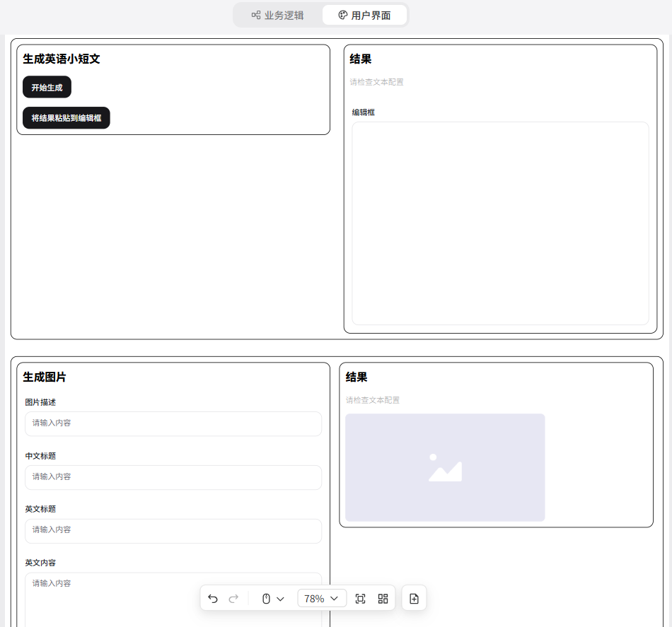Click inside the 编辑框 text area
Viewport: 672px width, 627px height.
coord(500,223)
